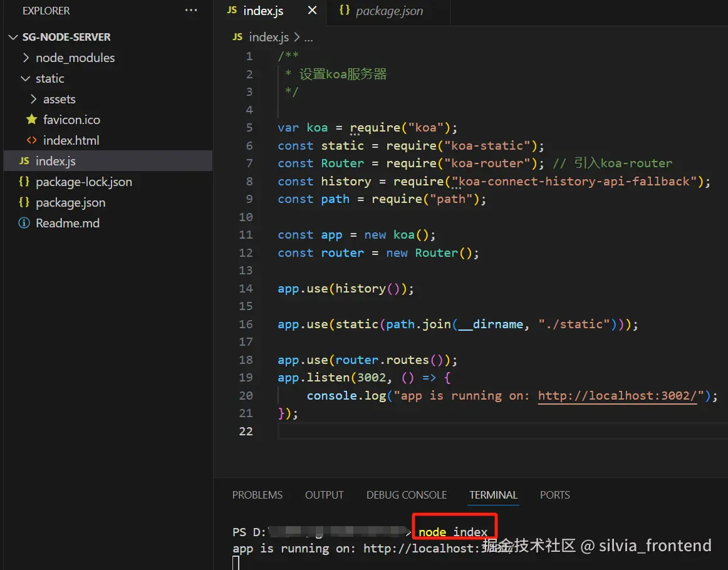Click 'router.routes()' on line 18
This screenshot has height=570, width=728.
pyautogui.click(x=390, y=360)
